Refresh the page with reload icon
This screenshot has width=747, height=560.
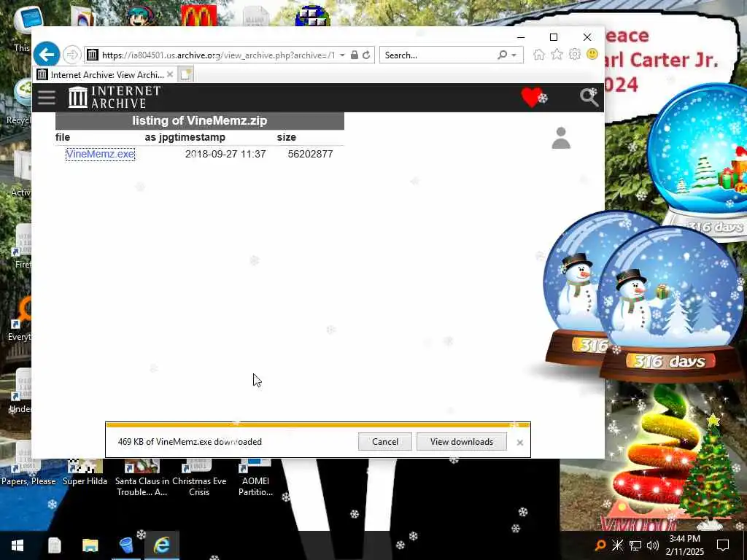pyautogui.click(x=366, y=55)
